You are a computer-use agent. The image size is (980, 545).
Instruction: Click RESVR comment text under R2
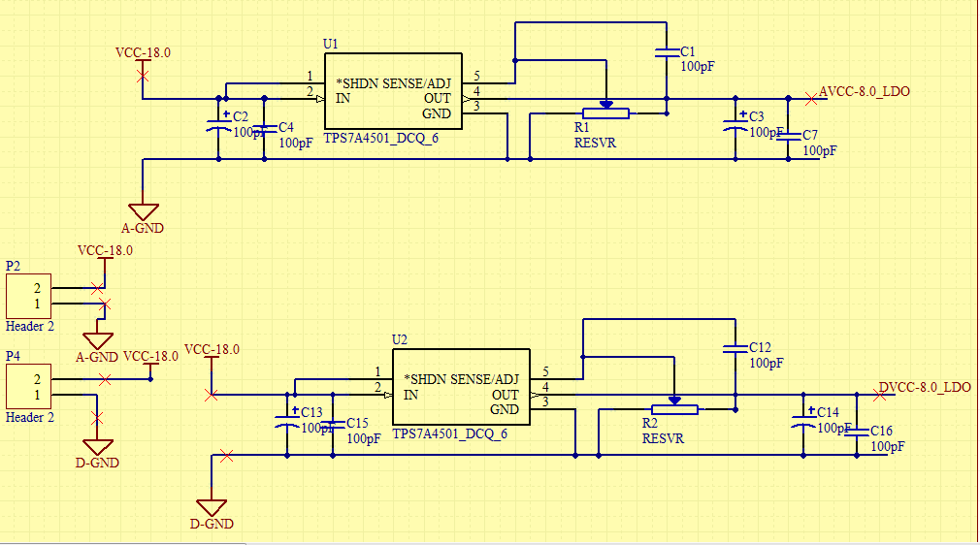coord(663,438)
